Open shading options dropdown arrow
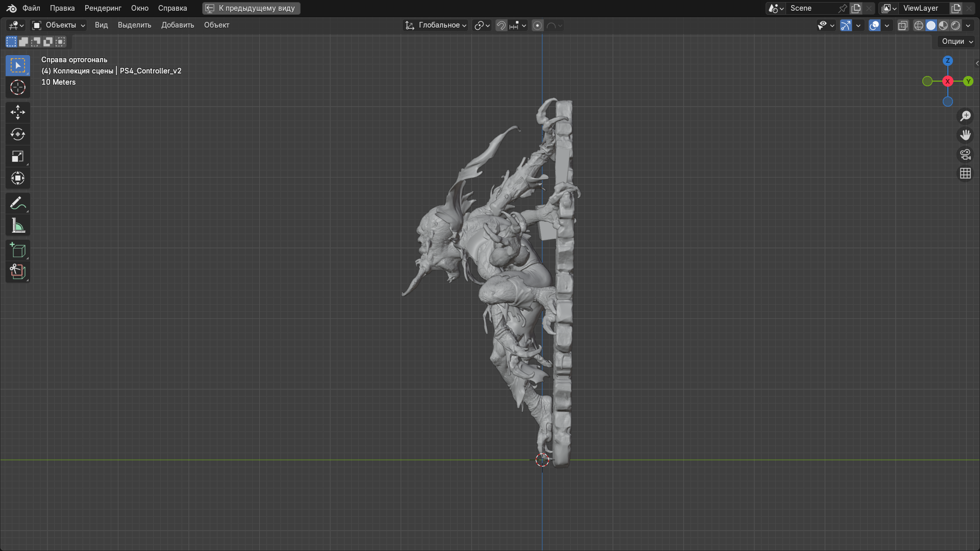Screen dimensions: 980x551 (x=968, y=26)
